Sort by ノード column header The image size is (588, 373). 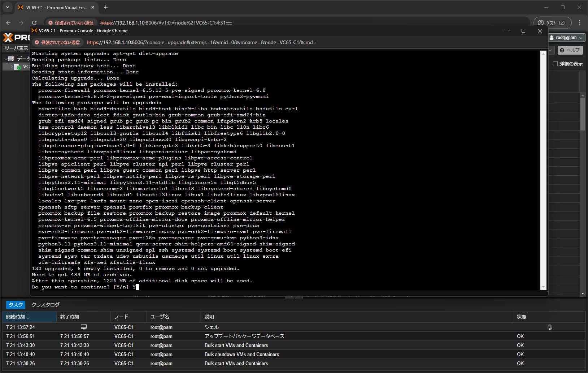tap(129, 317)
